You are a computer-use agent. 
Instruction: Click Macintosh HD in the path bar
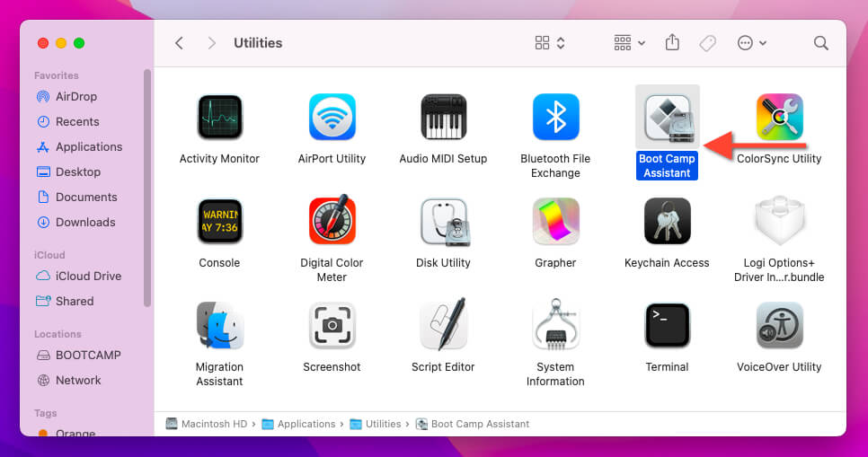click(207, 425)
